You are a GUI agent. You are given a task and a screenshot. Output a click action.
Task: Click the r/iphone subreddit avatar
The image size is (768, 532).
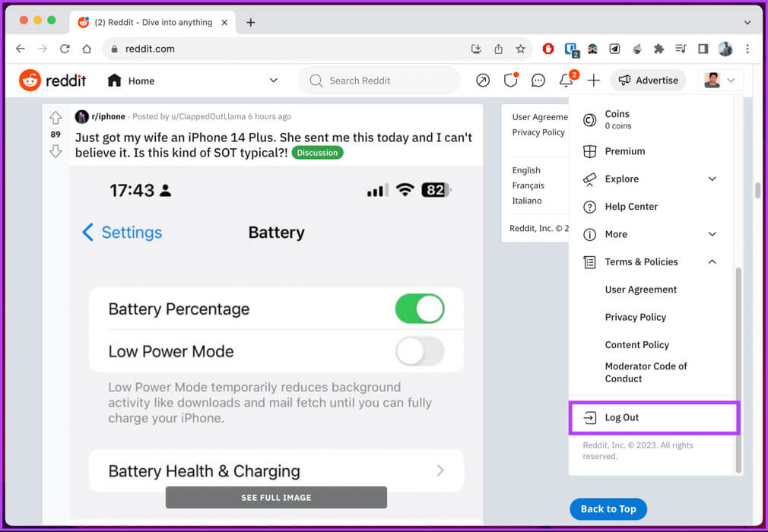click(81, 116)
